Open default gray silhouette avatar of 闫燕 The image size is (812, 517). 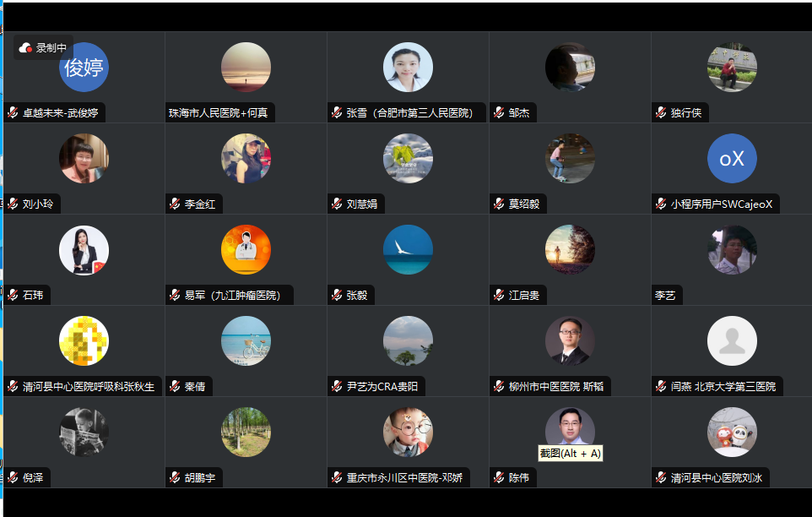tap(732, 341)
